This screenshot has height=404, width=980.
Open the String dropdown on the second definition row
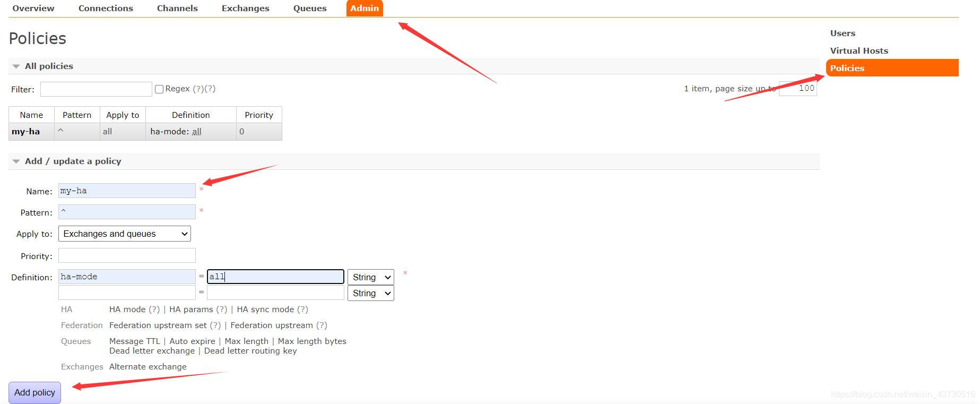tap(370, 293)
